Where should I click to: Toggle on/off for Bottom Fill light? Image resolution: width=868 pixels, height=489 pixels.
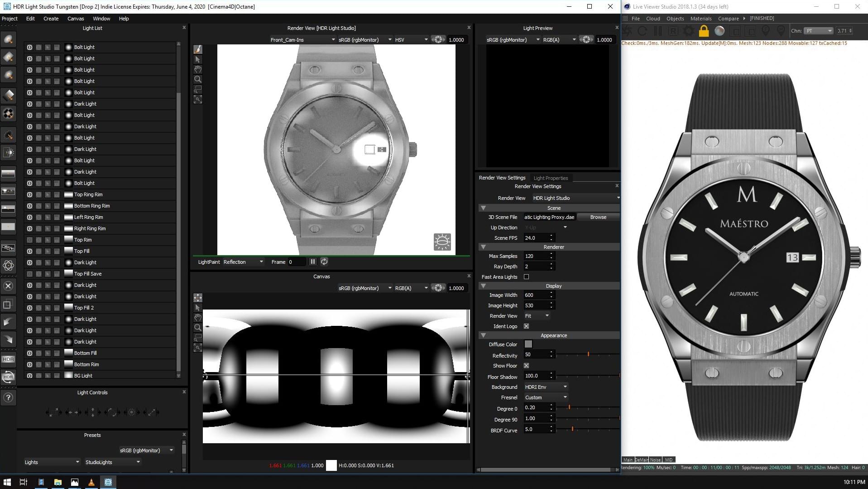29,353
